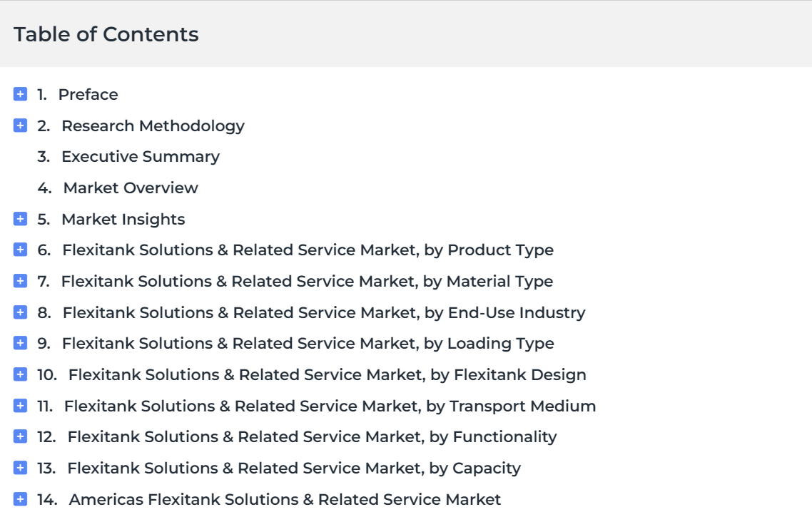Viewport: 812px width, 517px height.
Task: Expand the by Product Type section
Action: [x=20, y=250]
